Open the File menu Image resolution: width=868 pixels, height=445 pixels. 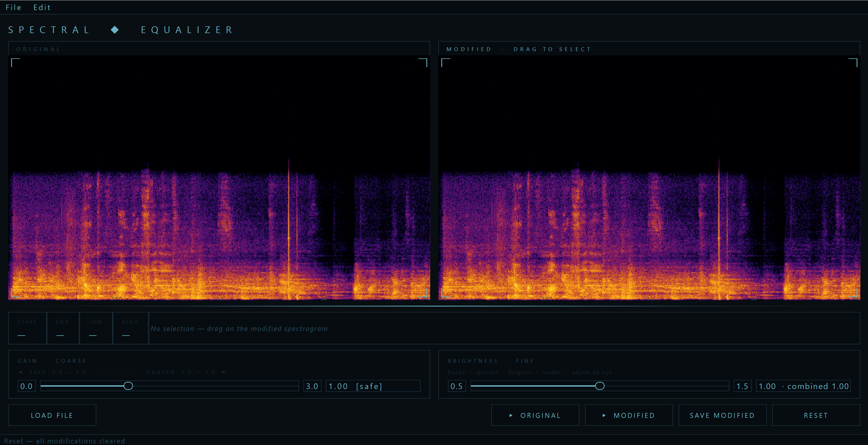pyautogui.click(x=13, y=7)
